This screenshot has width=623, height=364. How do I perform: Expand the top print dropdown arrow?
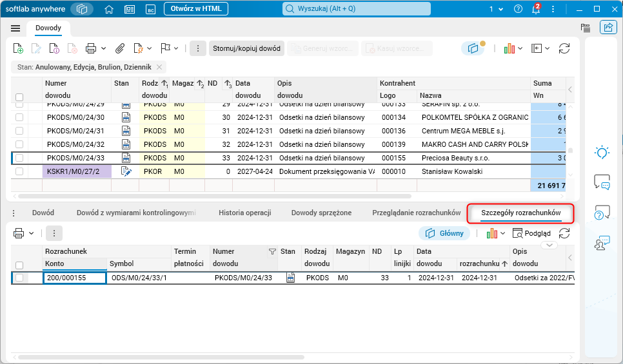[104, 48]
